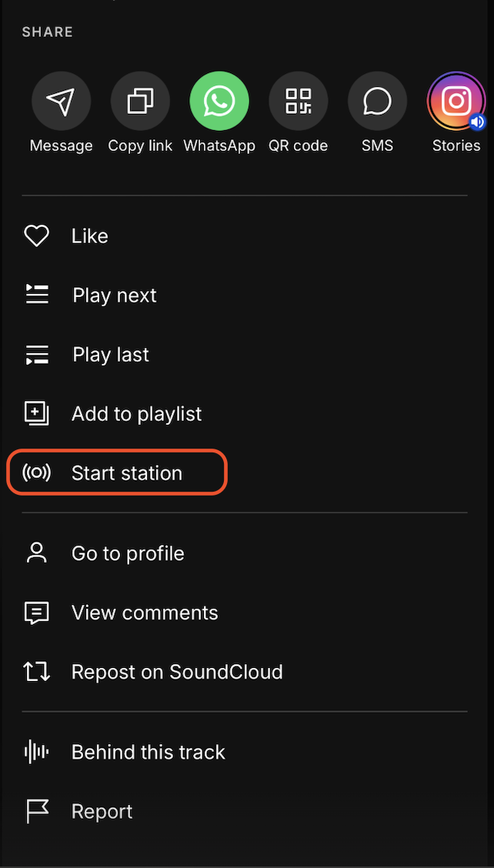Click the Add to playlist label
The height and width of the screenshot is (868, 494).
coord(136,414)
